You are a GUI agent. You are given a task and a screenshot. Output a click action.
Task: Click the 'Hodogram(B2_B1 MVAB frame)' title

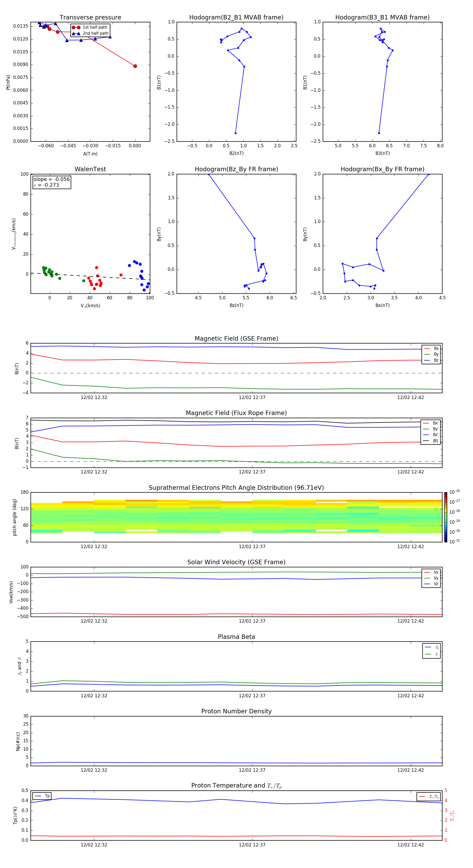[236, 18]
